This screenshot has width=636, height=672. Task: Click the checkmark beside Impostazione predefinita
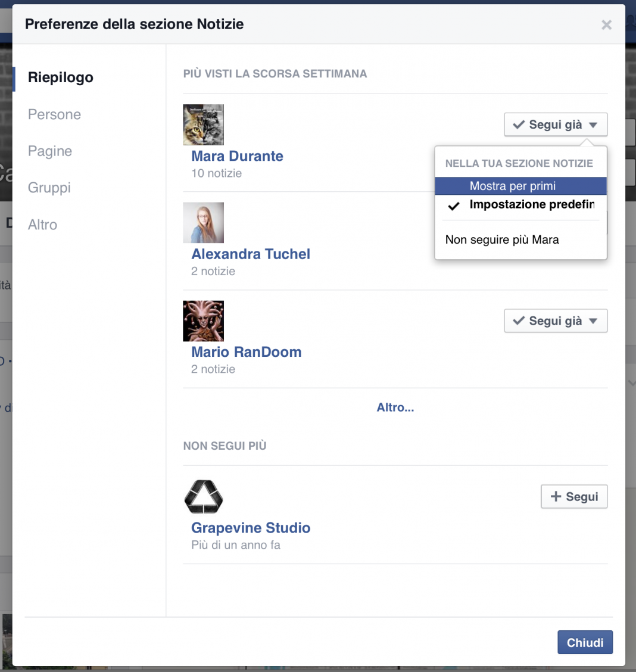454,206
